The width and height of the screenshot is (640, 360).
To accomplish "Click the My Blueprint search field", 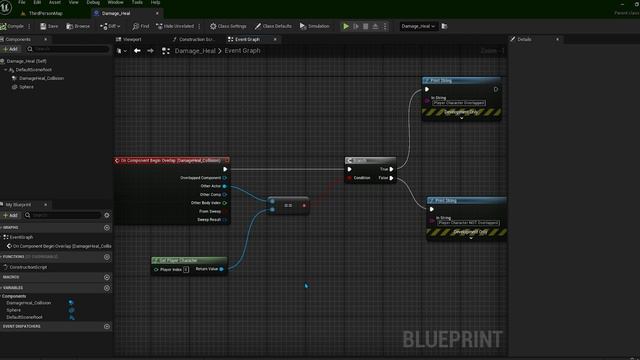I will 62,215.
